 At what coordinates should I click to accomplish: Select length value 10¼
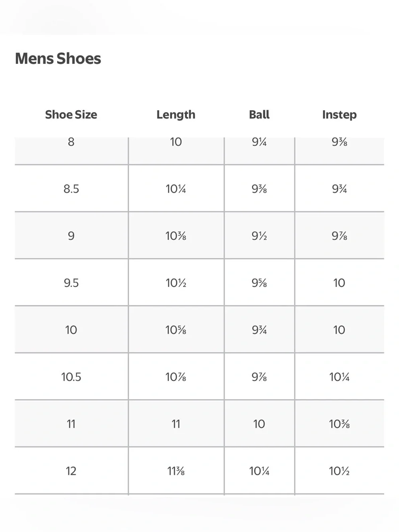click(176, 189)
